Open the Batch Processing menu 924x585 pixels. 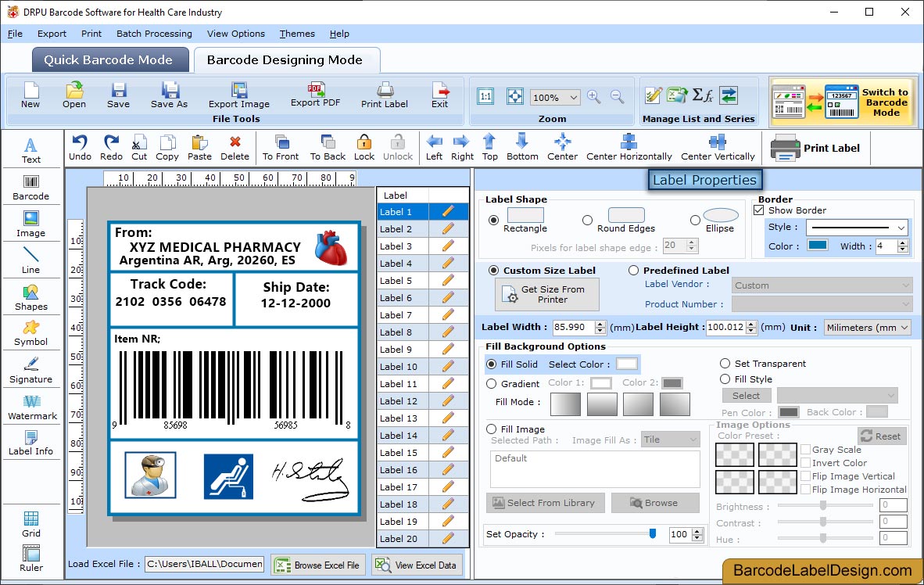click(x=154, y=34)
